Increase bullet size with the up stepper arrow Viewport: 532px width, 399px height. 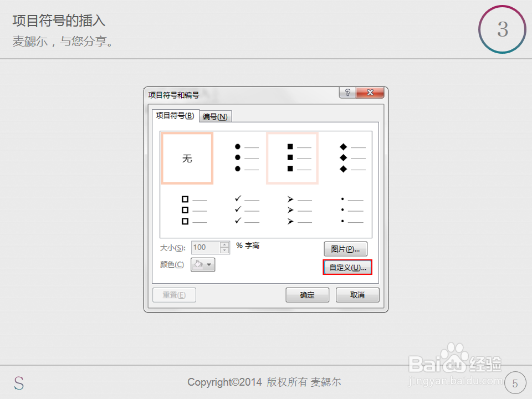coord(224,244)
